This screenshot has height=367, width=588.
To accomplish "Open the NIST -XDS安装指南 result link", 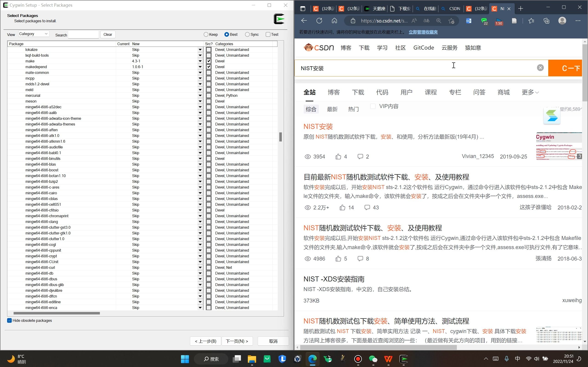I will (334, 279).
